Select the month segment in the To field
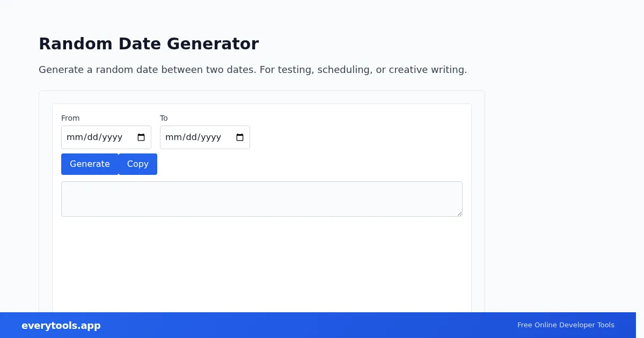Viewport: 644px width, 338px height. [173, 137]
